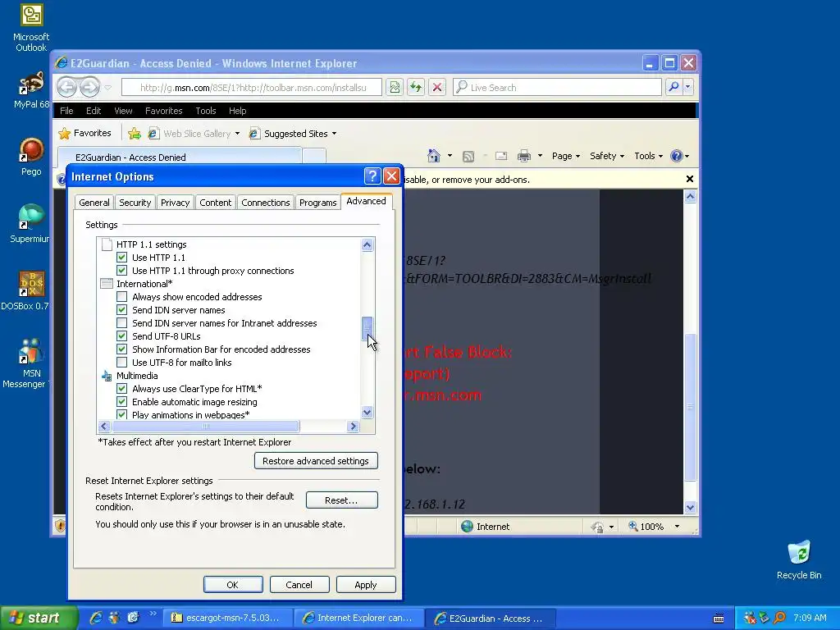The height and width of the screenshot is (630, 840).
Task: Open the Tools dropdown in command bar
Action: tap(648, 156)
